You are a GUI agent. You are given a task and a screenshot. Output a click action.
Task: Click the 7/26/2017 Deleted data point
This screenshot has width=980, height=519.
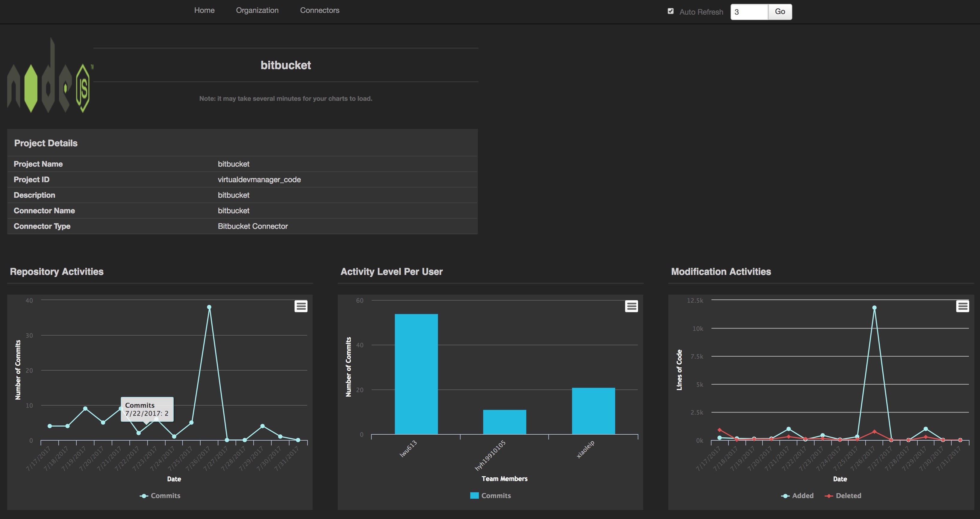(874, 432)
